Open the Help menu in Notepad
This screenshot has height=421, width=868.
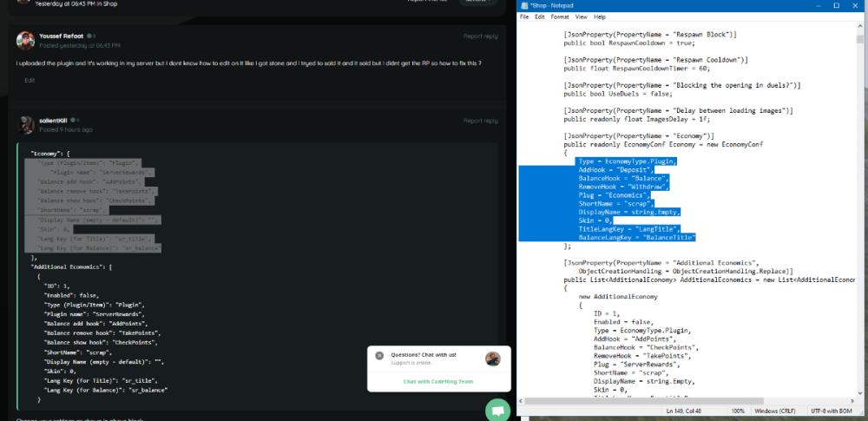[x=600, y=16]
